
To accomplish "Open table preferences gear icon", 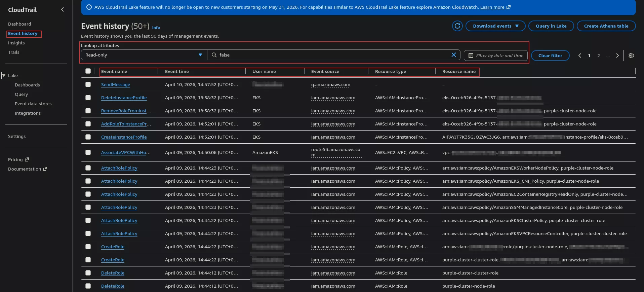I will tap(631, 56).
